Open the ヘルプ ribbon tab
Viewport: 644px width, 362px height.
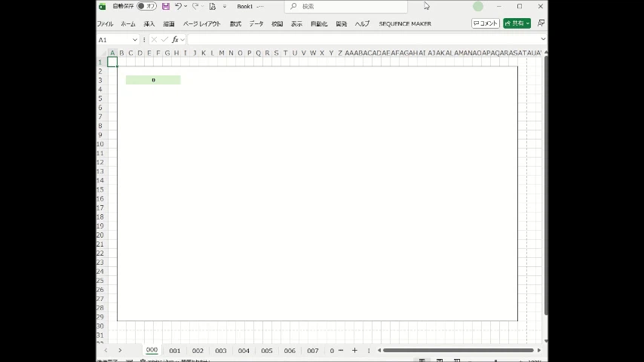(x=362, y=24)
